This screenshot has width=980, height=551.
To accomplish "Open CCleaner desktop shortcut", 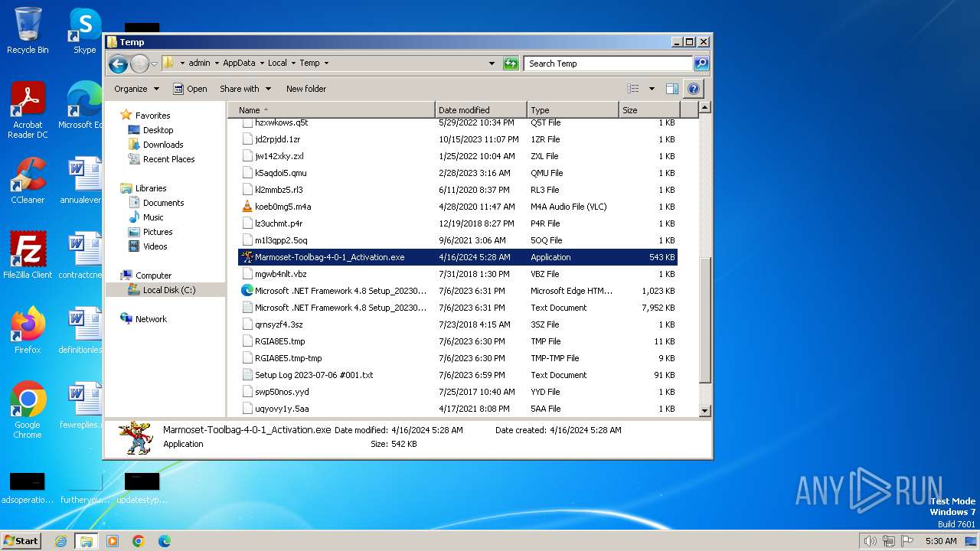I will [x=28, y=180].
